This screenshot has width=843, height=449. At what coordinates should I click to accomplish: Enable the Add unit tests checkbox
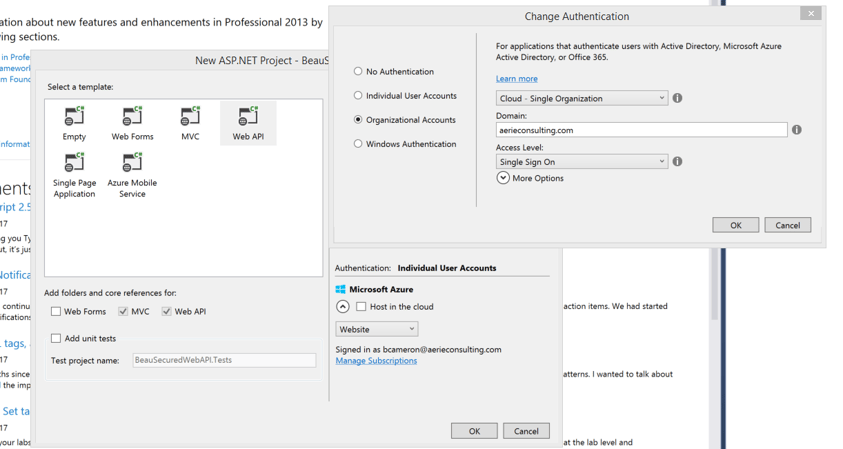tap(56, 338)
